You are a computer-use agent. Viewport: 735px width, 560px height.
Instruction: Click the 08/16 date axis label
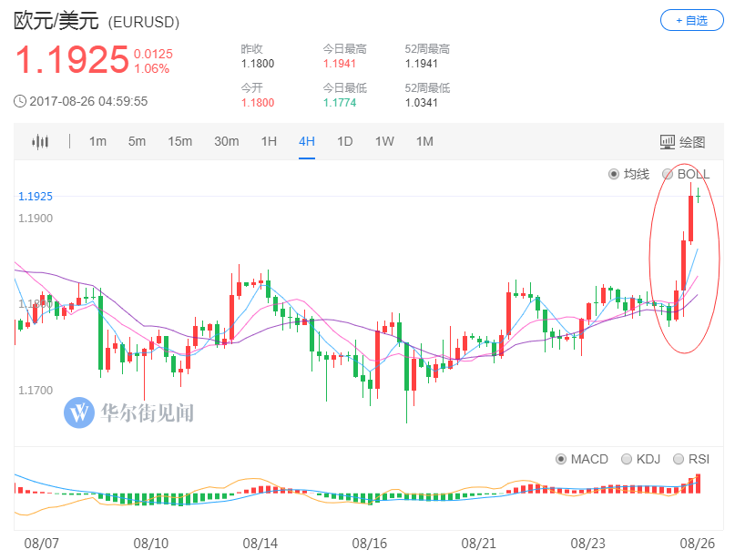pyautogui.click(x=370, y=544)
